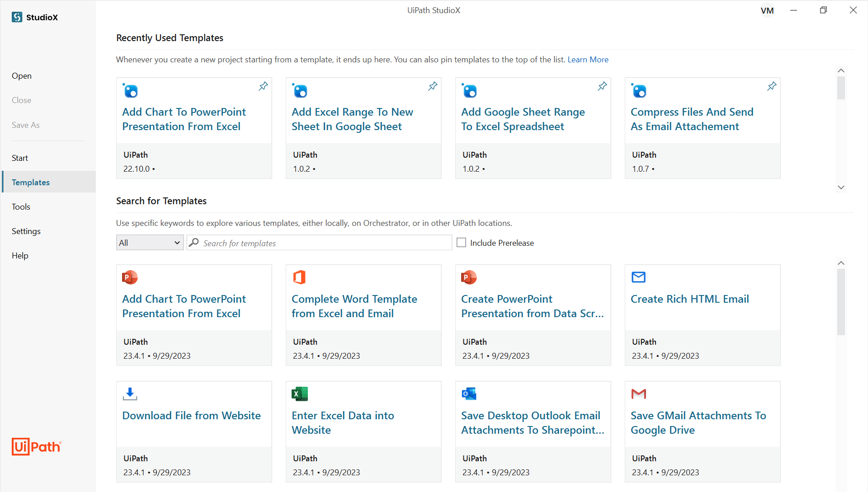
Task: Pin the Add Chart To PowerPoint template
Action: pyautogui.click(x=263, y=86)
